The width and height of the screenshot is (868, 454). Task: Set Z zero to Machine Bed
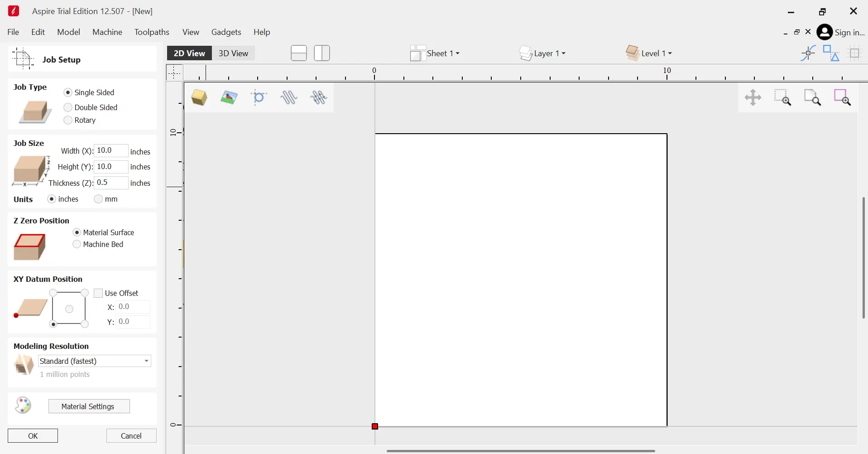pyautogui.click(x=77, y=244)
